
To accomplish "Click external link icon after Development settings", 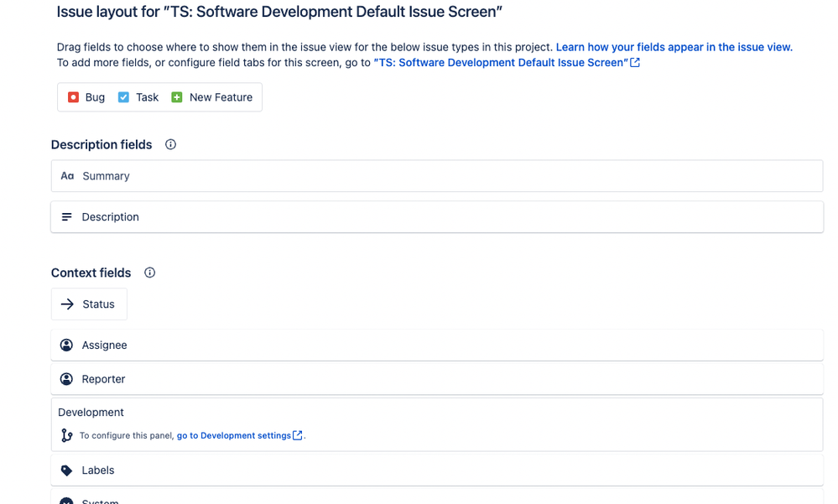I will coord(297,435).
